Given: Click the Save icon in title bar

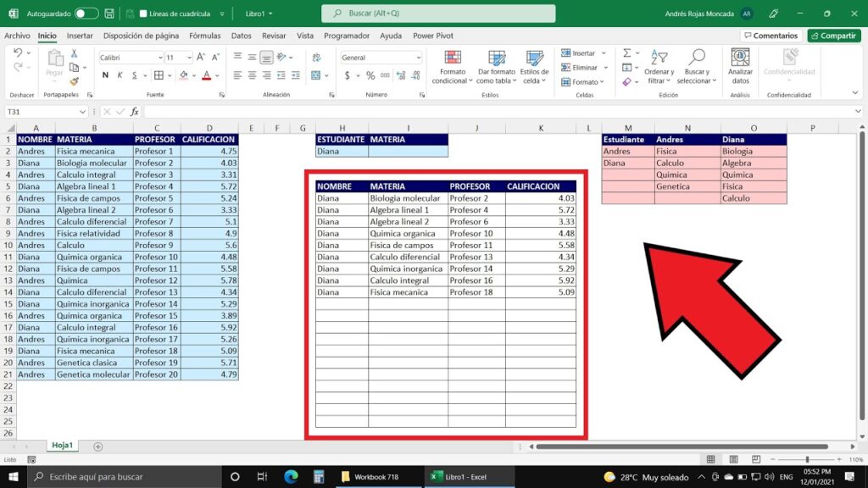Looking at the screenshot, I should click(x=109, y=14).
